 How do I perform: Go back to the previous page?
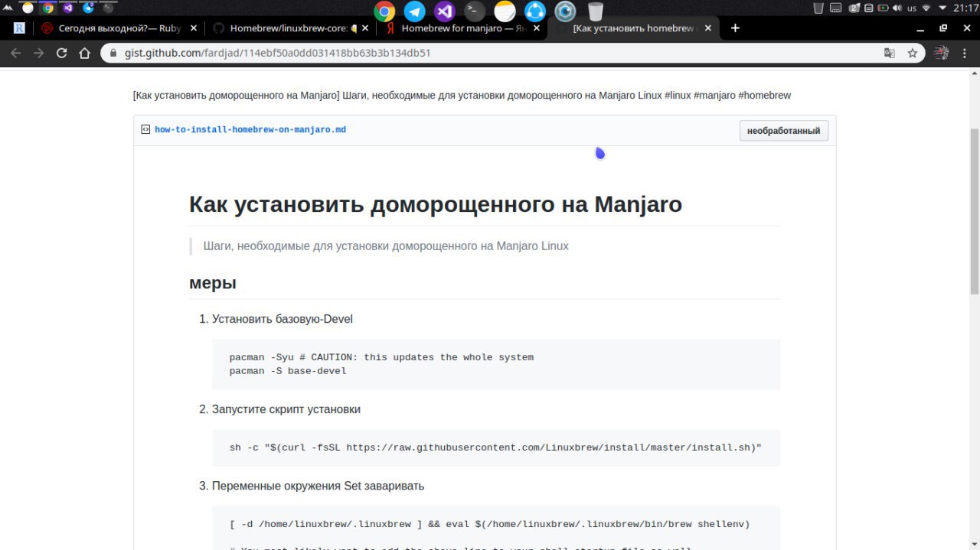15,54
